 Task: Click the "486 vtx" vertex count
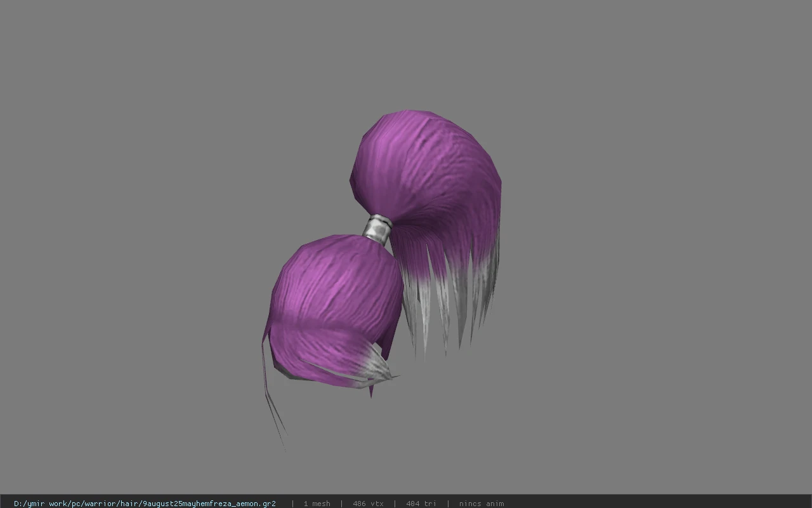pos(368,504)
